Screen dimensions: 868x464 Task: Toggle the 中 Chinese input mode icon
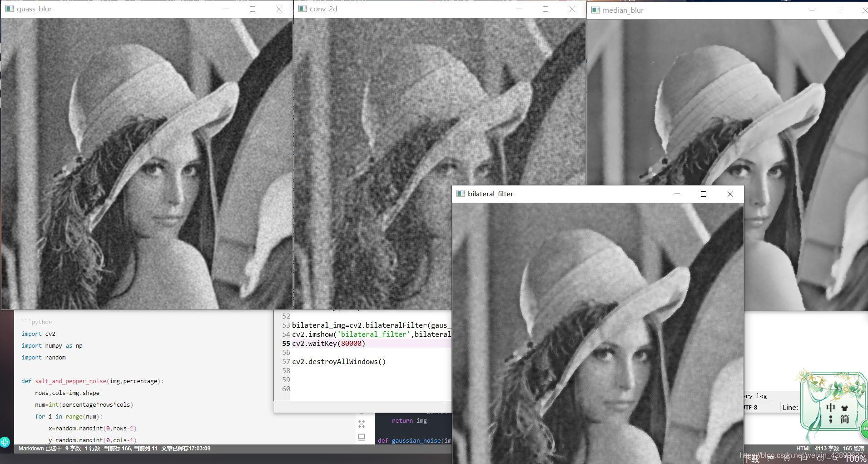coord(830,408)
